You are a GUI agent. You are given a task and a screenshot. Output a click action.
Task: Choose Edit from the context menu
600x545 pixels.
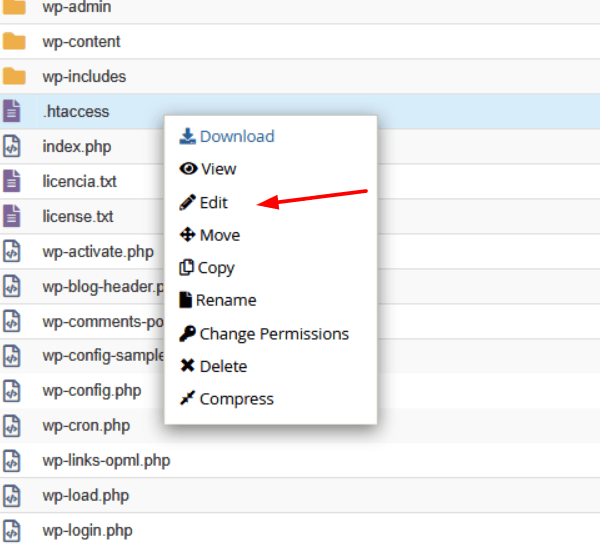click(x=214, y=202)
